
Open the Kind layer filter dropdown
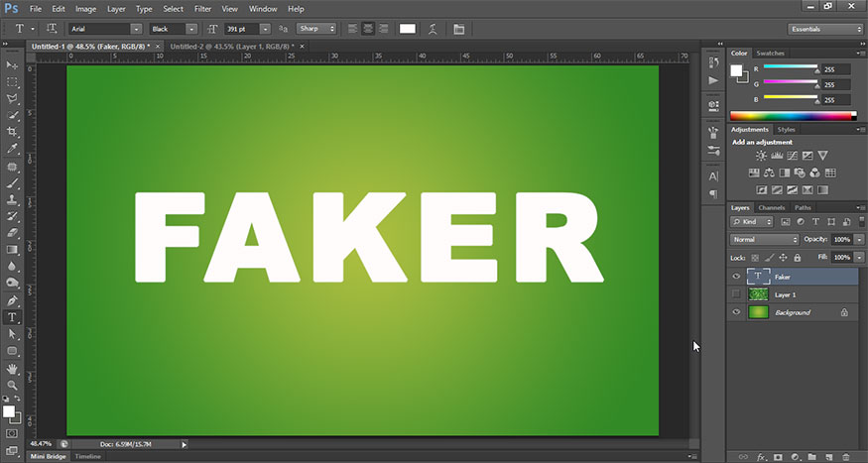752,222
